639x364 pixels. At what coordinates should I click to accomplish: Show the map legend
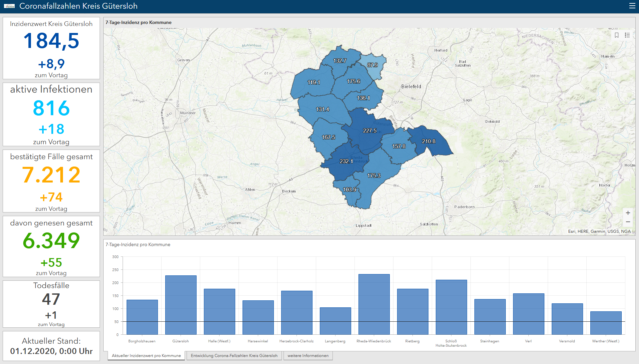click(627, 35)
